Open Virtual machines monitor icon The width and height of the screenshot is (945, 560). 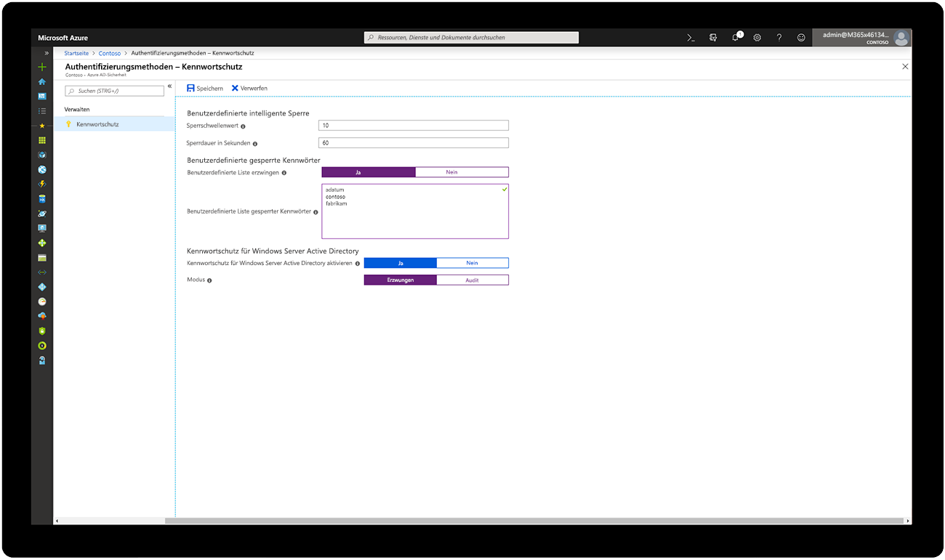point(42,228)
